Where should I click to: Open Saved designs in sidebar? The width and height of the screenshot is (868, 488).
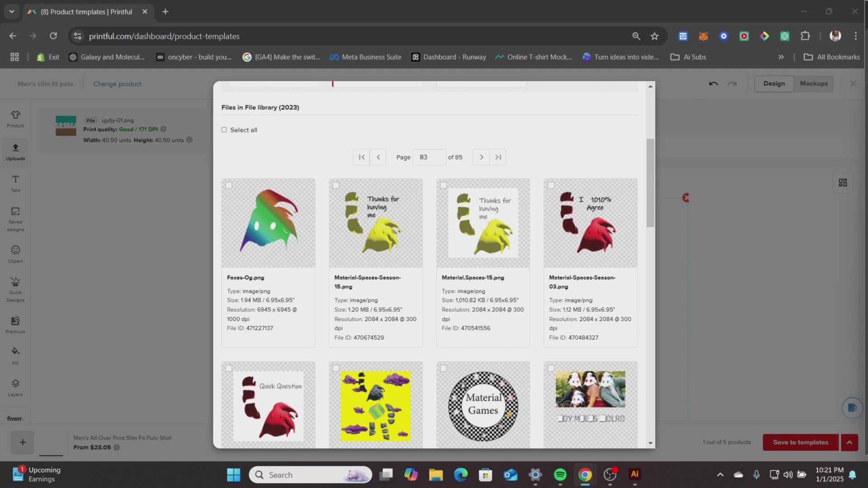(x=15, y=218)
